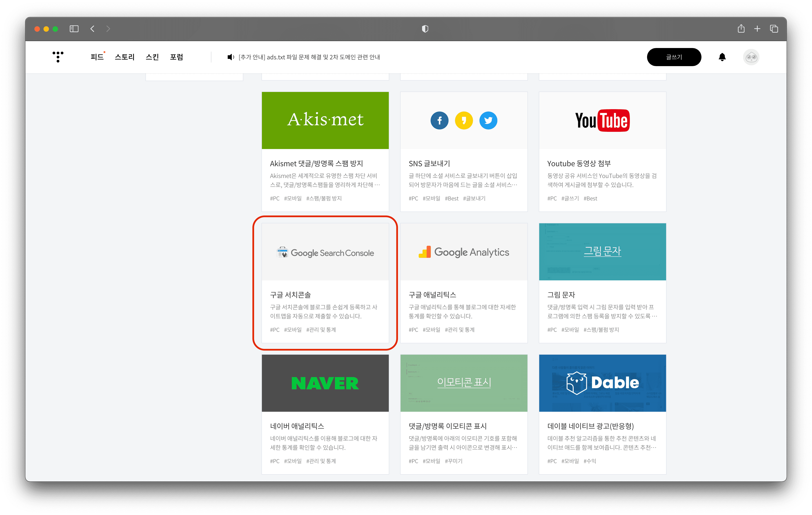Viewport: 812px width, 515px height.
Task: Click the Twitter bird icon
Action: [488, 120]
